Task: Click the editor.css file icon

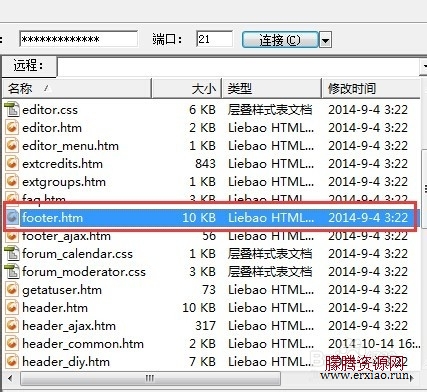Action: [12, 109]
